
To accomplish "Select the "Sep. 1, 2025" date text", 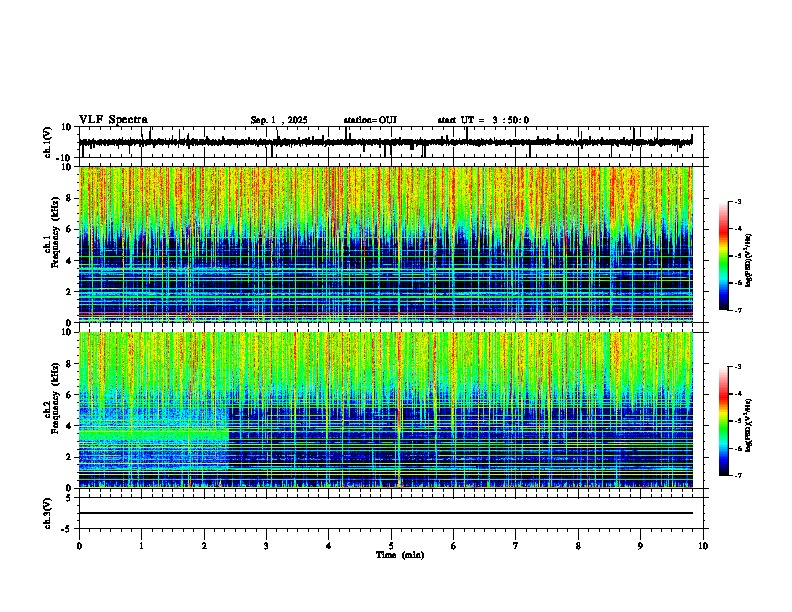I will 279,120.
